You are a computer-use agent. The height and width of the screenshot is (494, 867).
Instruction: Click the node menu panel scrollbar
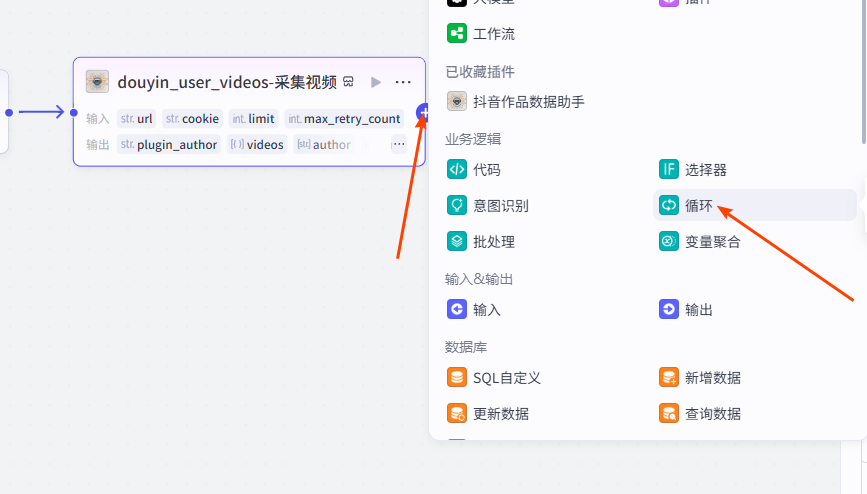(x=864, y=72)
